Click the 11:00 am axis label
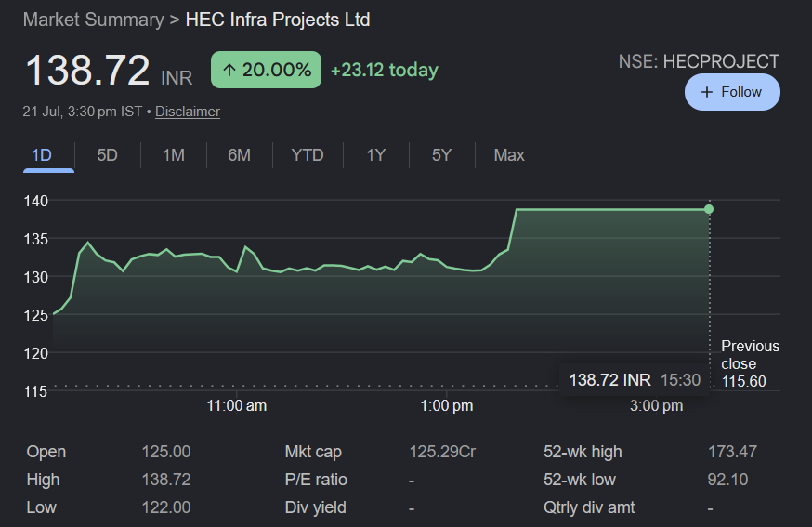The width and height of the screenshot is (812, 527). click(x=237, y=406)
